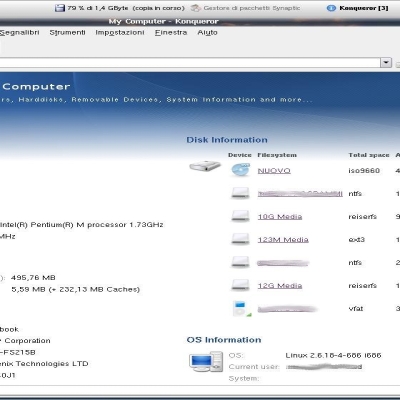This screenshot has width=400, height=400.
Task: Click the Linux 2.6.18-4-686 i686 value
Action: click(x=333, y=355)
